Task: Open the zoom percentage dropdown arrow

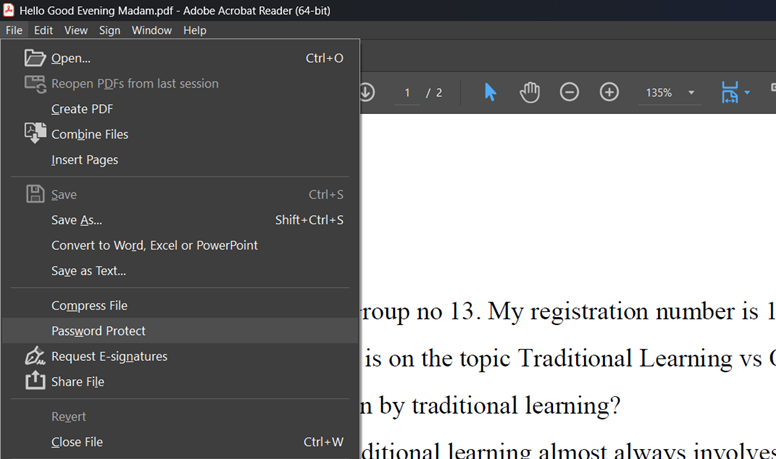Action: (691, 93)
